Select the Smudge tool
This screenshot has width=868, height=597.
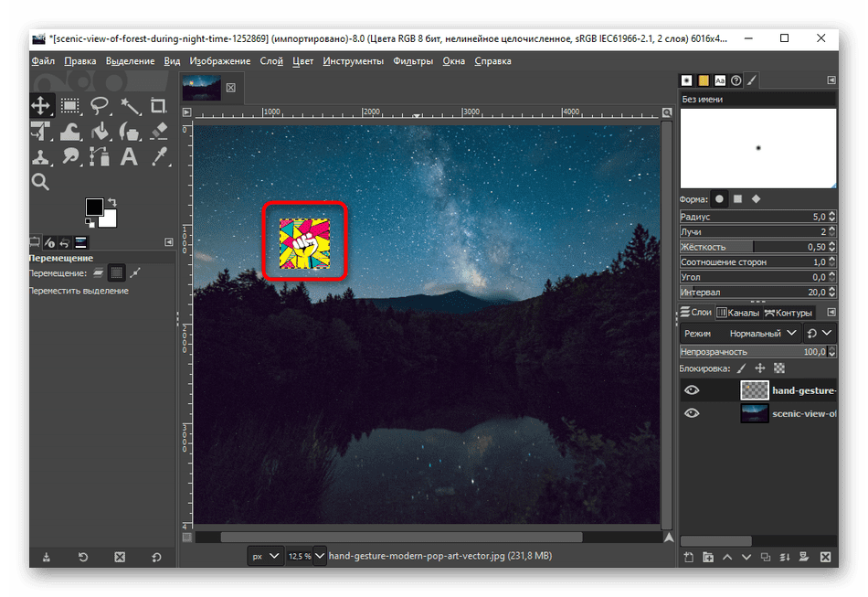(x=70, y=157)
